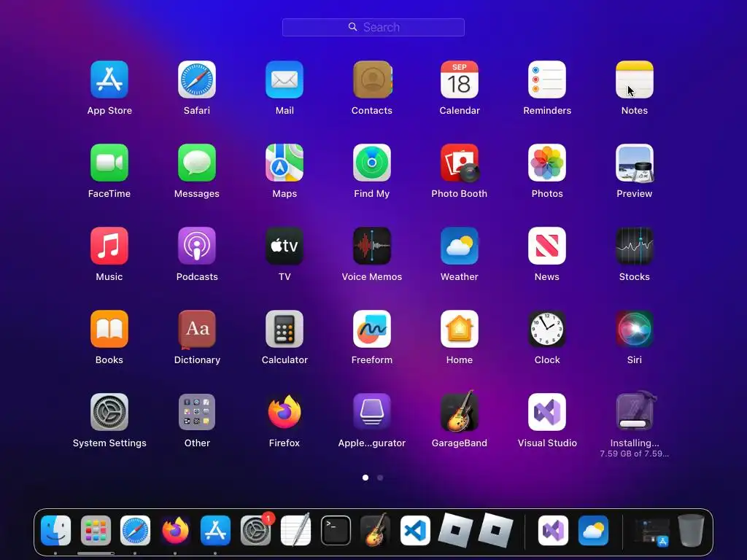Click the "7.59 GB of 7.59..." status text

coord(634,454)
